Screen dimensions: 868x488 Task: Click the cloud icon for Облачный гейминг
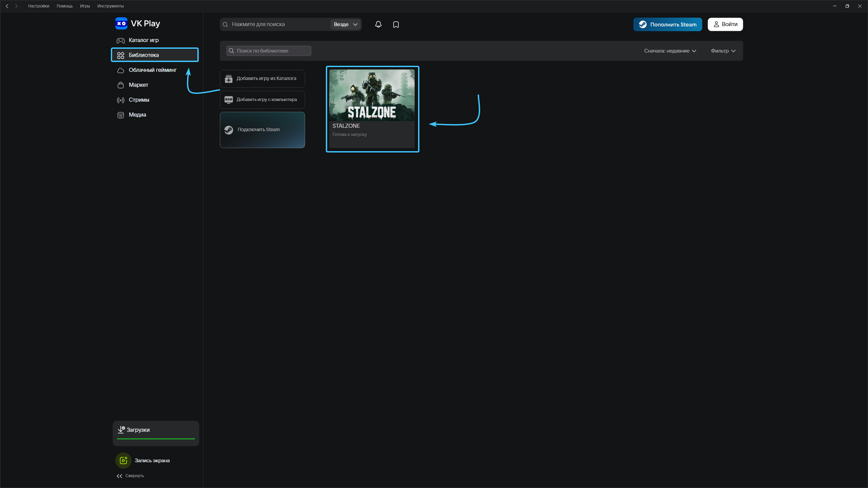coord(121,70)
